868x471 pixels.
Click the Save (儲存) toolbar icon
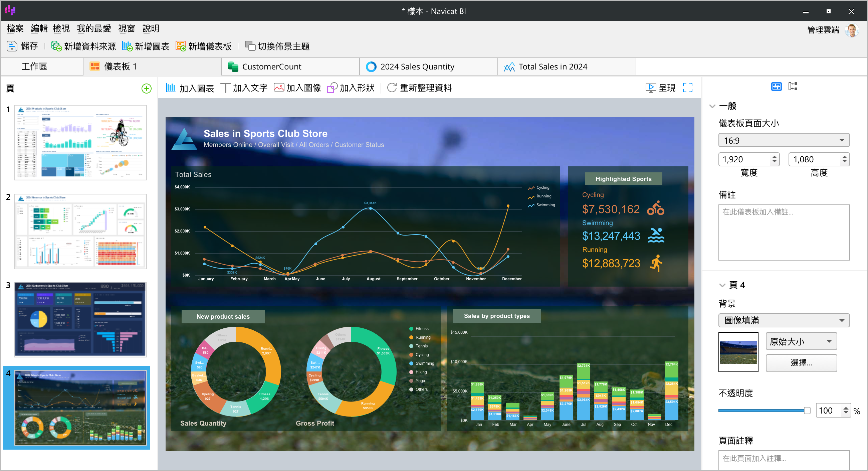pos(12,46)
